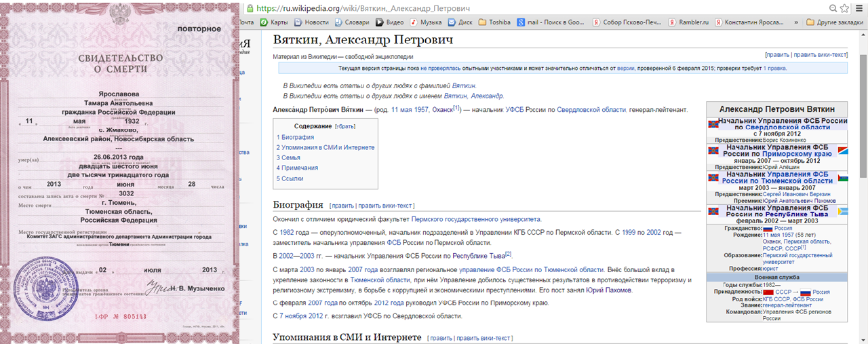
Task: Open the mail - Поиск в Goo... bookmark
Action: tap(551, 22)
